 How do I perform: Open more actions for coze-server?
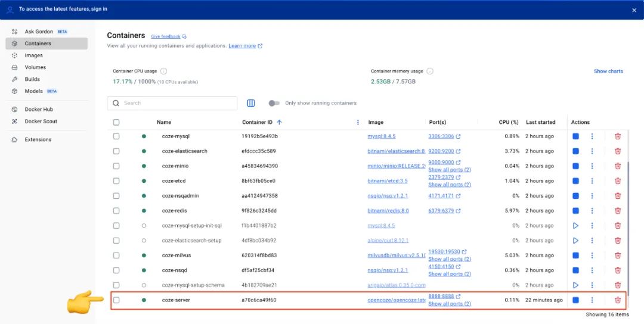pos(592,300)
